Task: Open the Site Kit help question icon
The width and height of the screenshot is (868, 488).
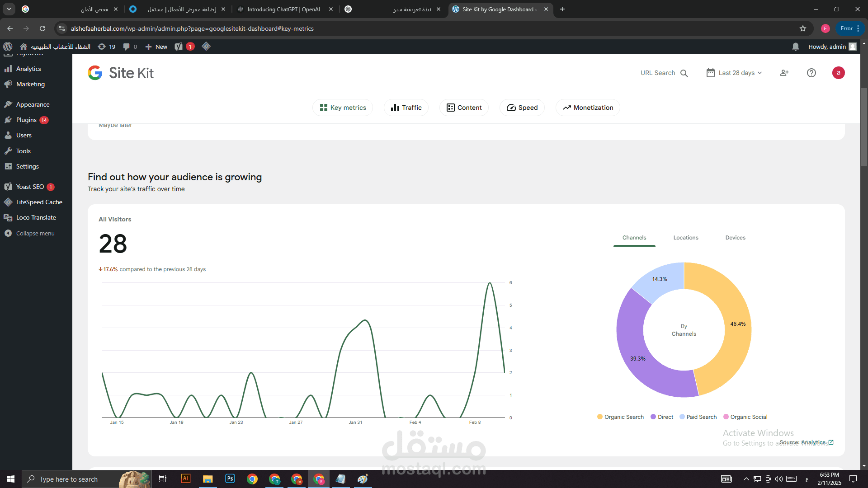Action: (811, 73)
